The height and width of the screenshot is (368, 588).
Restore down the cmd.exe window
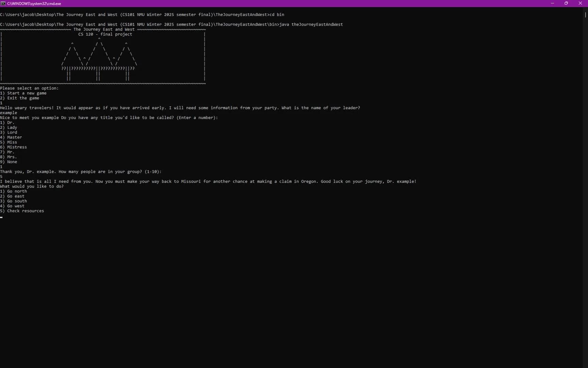point(566,3)
